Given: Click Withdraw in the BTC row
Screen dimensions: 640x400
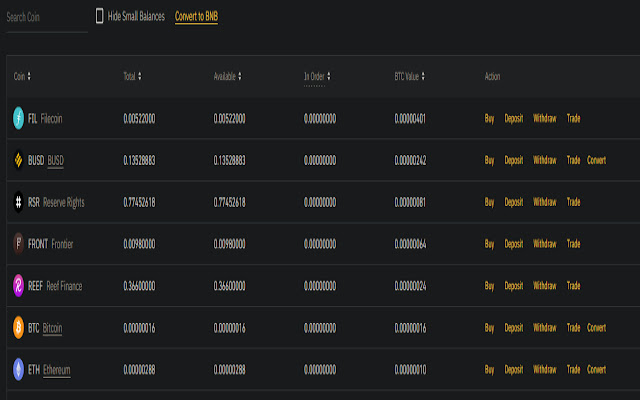Looking at the screenshot, I should pyautogui.click(x=544, y=328).
